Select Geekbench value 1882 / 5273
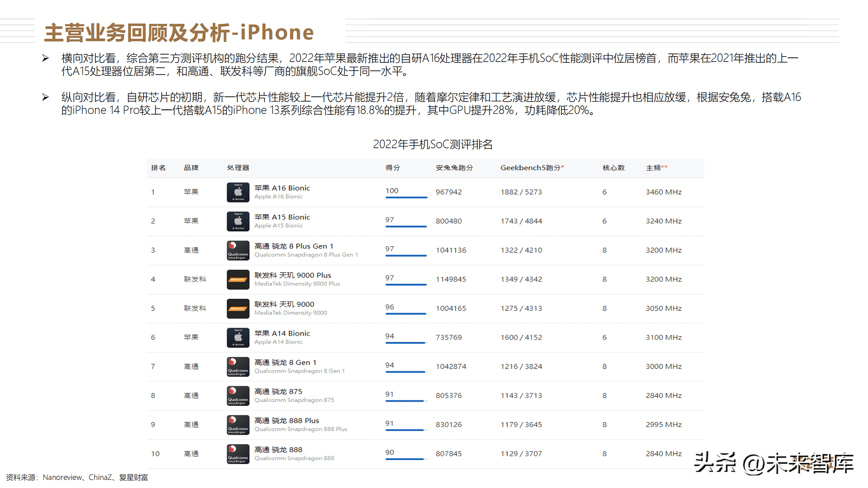Screen dimensions: 868x488 point(521,192)
